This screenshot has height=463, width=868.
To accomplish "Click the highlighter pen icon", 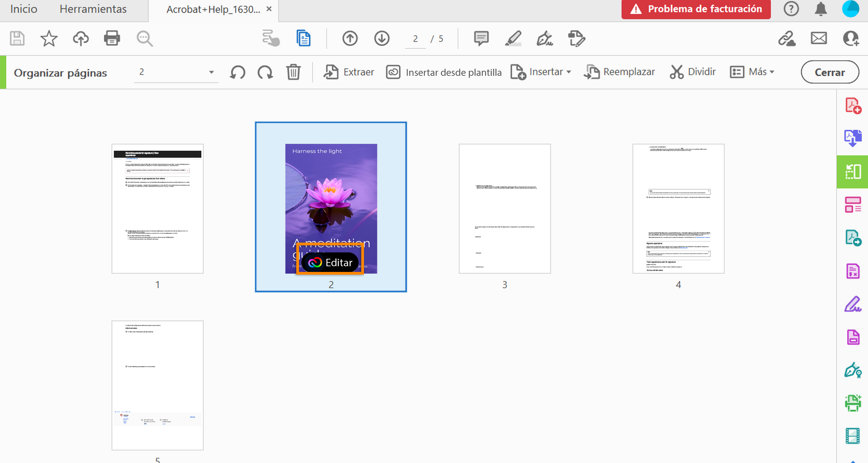I will (x=513, y=38).
